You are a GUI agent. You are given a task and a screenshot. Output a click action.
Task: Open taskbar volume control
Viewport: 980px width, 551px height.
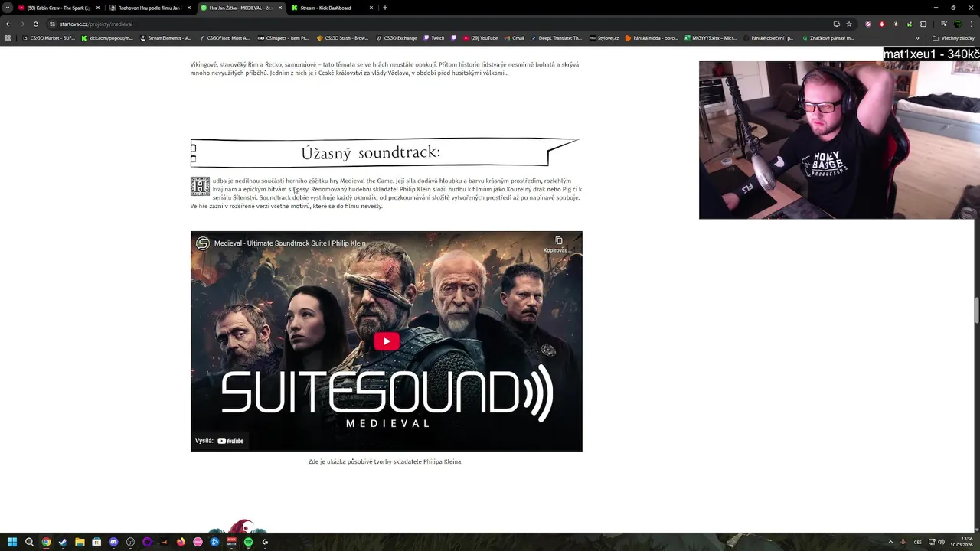(941, 542)
